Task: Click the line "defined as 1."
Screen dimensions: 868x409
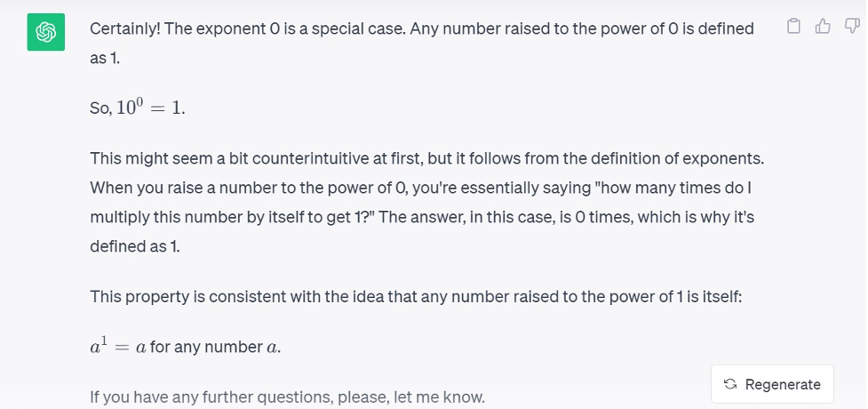Action: (135, 246)
